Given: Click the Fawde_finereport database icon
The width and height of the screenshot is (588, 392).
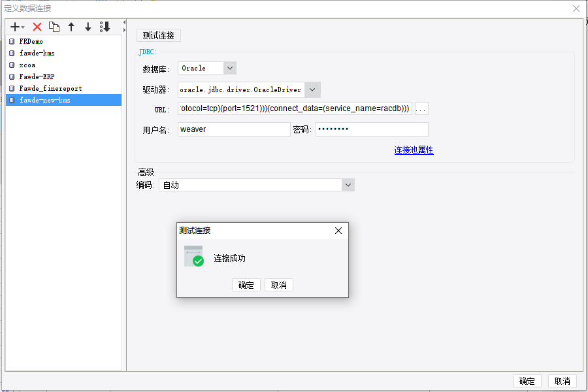Looking at the screenshot, I should pos(12,88).
